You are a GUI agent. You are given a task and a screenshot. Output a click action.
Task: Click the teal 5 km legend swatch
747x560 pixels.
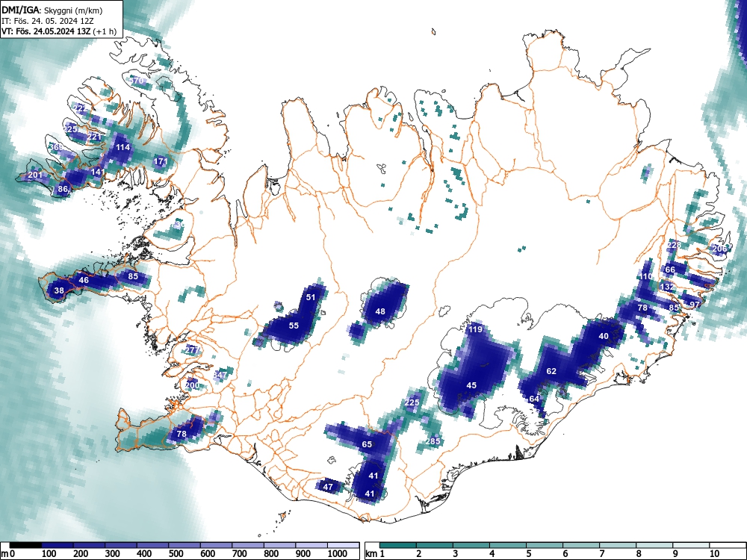click(545, 545)
